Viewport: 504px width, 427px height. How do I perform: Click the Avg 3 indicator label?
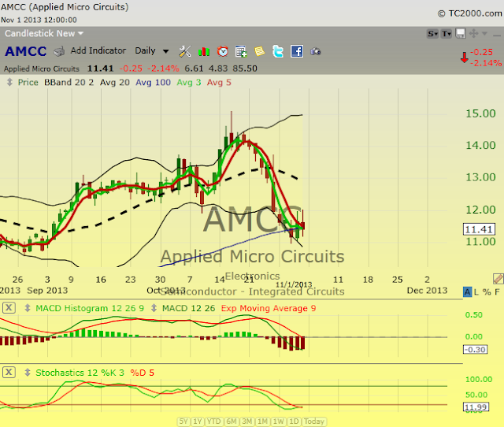[189, 83]
